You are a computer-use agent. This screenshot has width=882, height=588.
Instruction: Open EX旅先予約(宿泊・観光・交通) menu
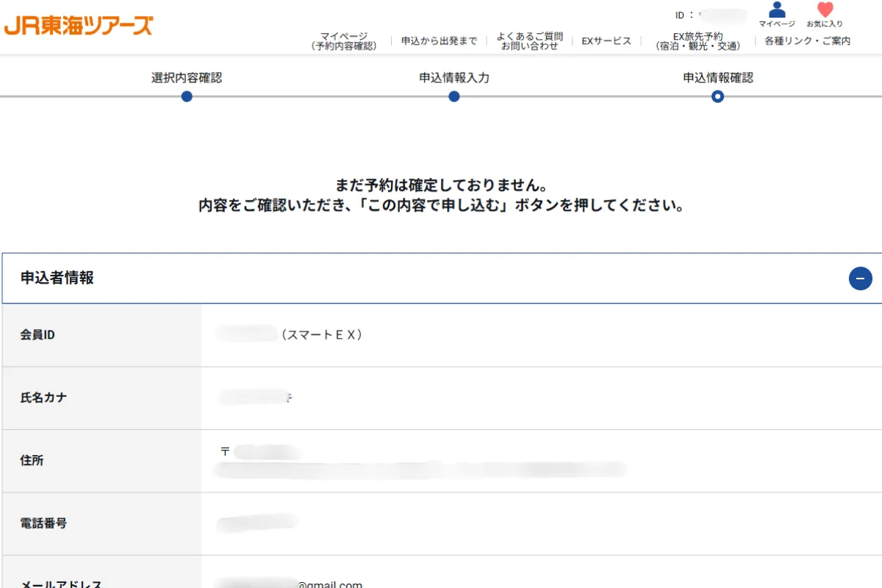point(698,41)
